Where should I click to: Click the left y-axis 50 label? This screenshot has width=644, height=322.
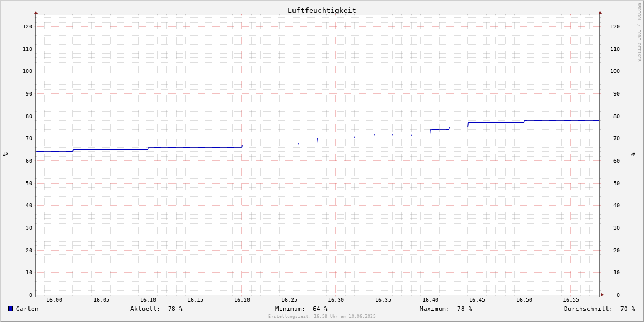(29, 183)
